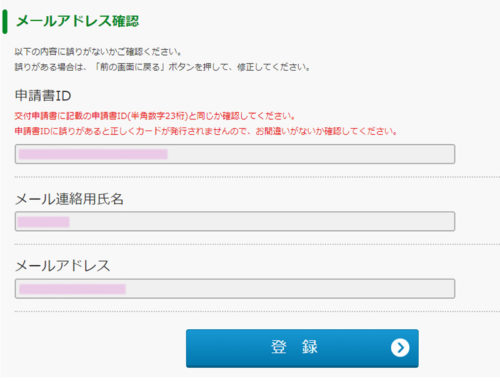Viewport: 500px width, 381px height.
Task: Click the chevron arrow icon on 登録 button
Action: pyautogui.click(x=400, y=348)
